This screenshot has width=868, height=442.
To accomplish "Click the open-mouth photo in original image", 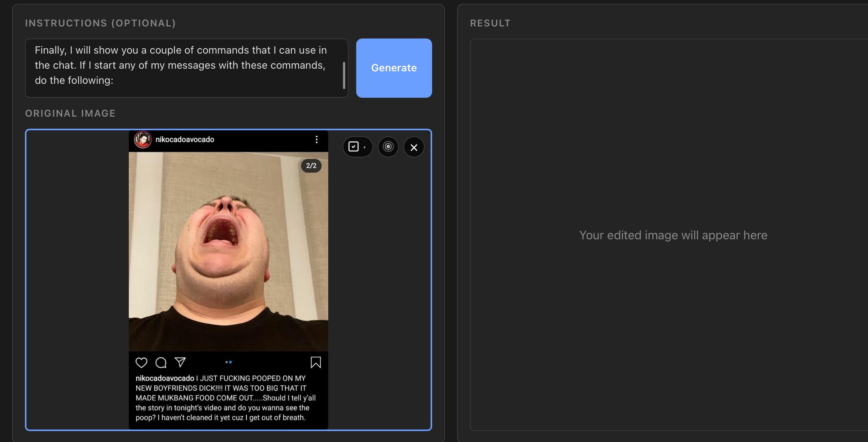I will (x=228, y=251).
